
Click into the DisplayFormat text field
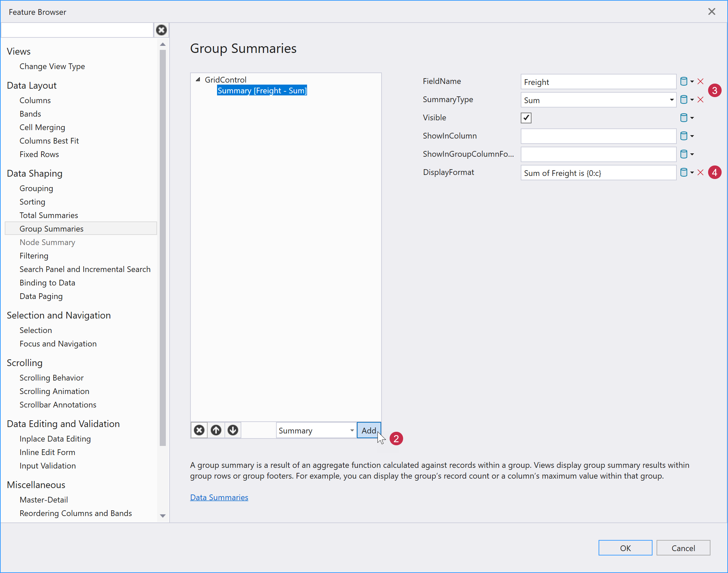tap(598, 173)
